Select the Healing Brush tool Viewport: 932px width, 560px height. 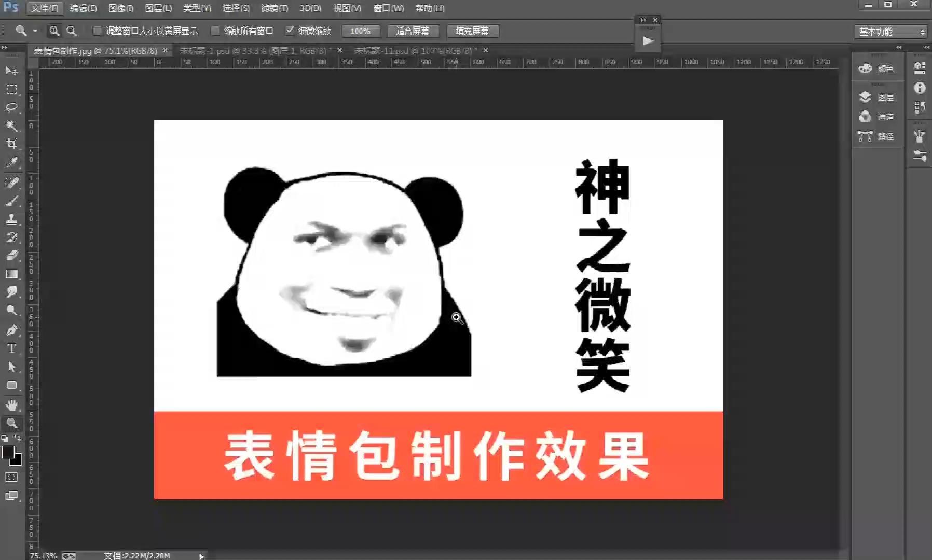[x=11, y=183]
